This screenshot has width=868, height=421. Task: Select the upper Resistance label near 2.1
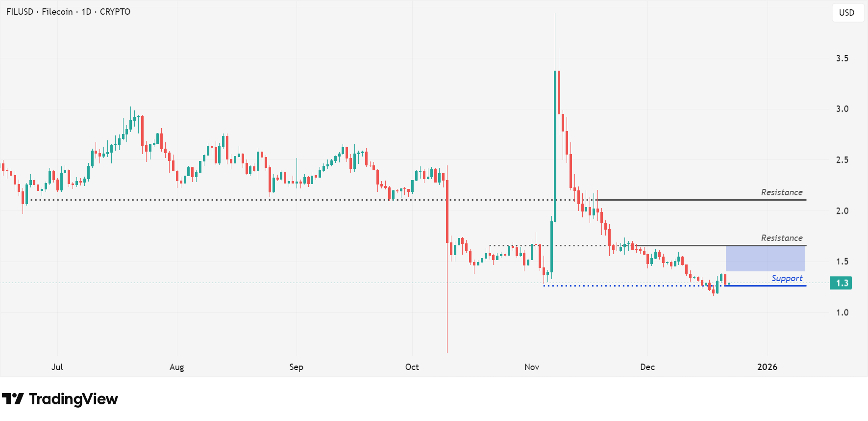coord(781,192)
